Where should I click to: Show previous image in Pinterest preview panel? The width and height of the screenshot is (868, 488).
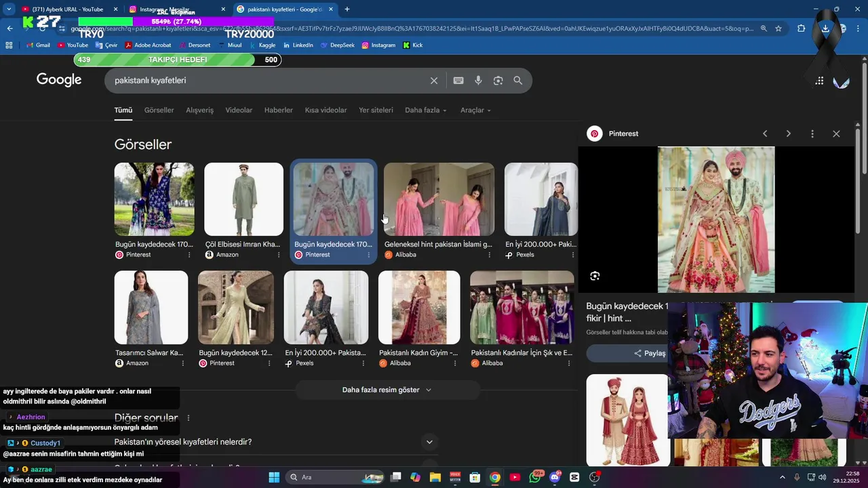point(765,134)
